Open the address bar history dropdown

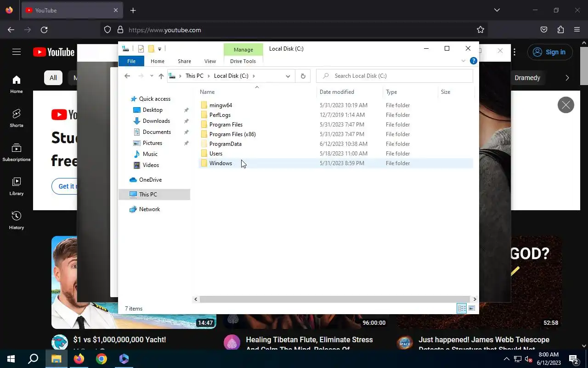click(288, 76)
